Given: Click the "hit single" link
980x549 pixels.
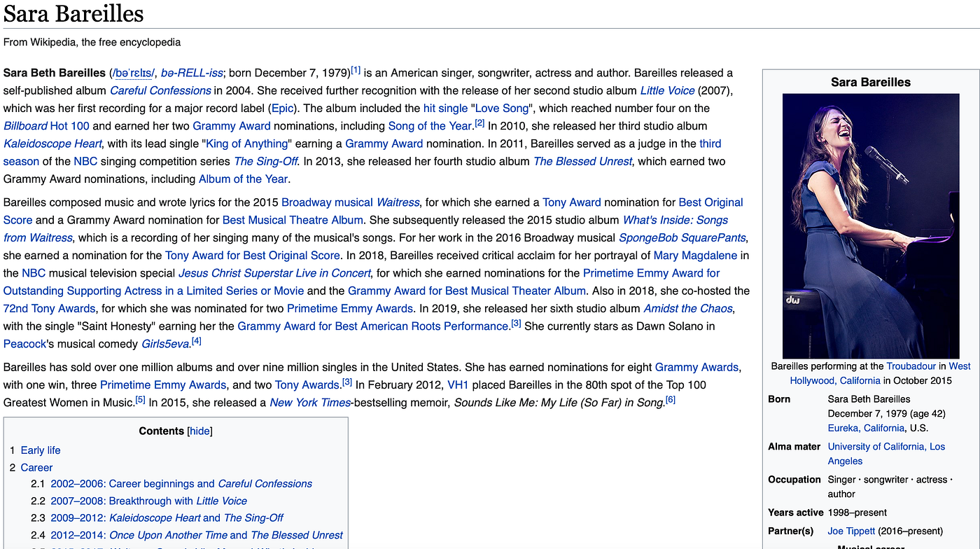Looking at the screenshot, I should point(445,108).
